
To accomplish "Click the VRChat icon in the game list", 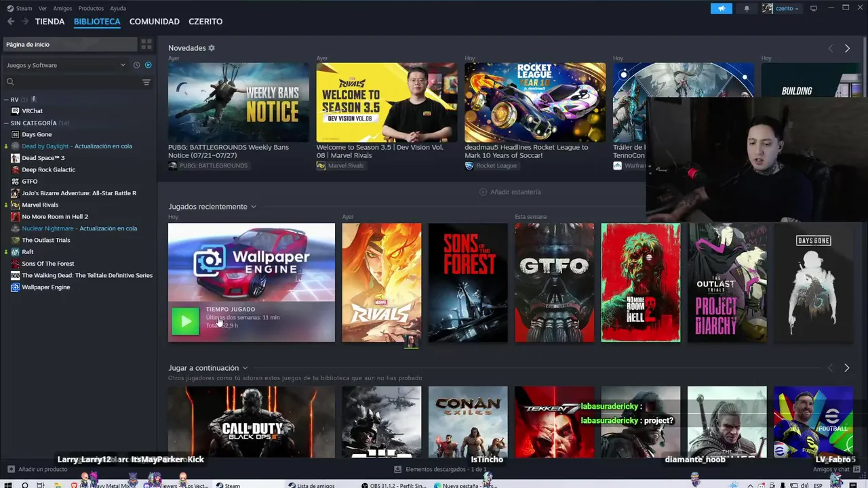I will click(15, 110).
